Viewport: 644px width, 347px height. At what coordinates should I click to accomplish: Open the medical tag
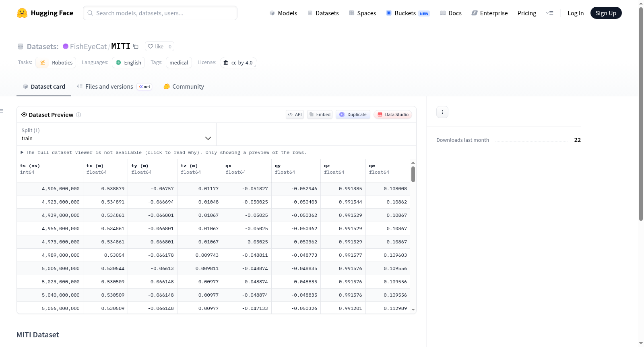(179, 62)
